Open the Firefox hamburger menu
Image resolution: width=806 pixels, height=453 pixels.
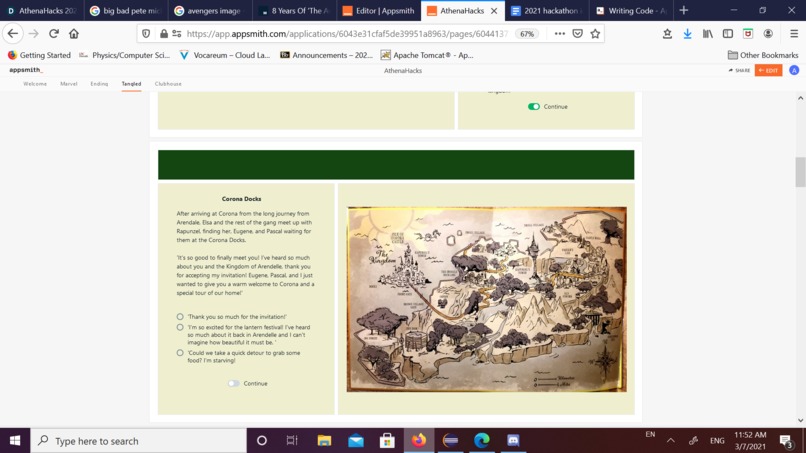[x=794, y=34]
